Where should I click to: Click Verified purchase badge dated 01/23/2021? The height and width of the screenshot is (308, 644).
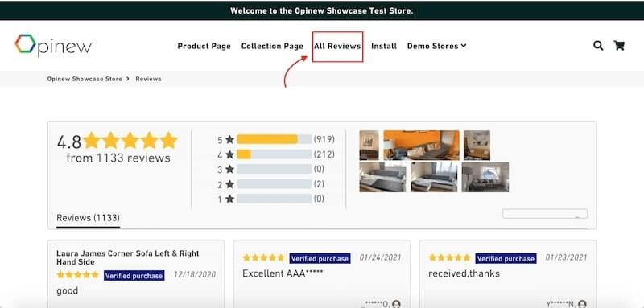(x=506, y=258)
